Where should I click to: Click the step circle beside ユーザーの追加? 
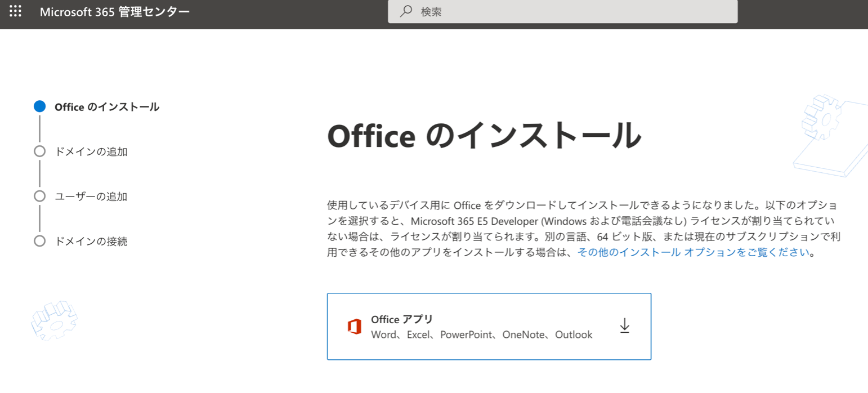pos(39,196)
